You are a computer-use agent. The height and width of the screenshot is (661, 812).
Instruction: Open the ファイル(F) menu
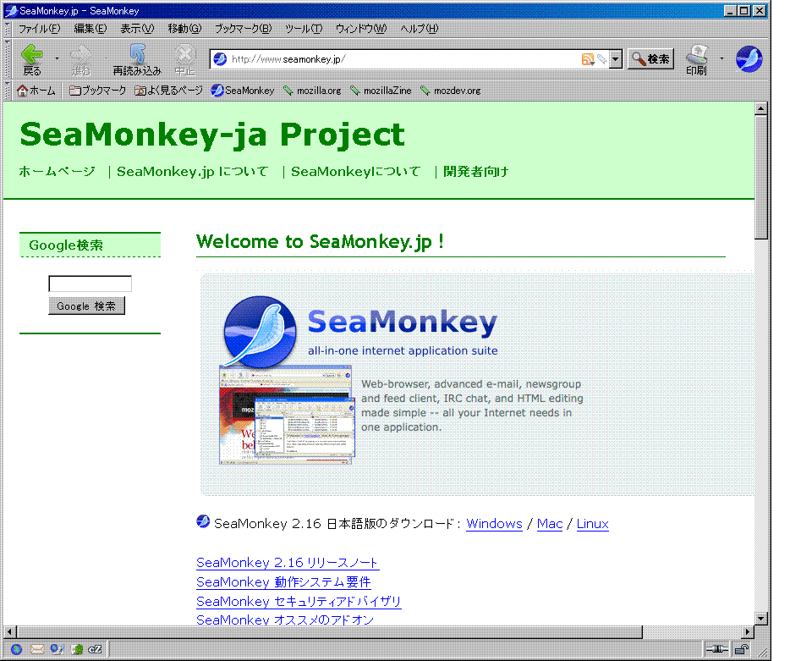point(40,29)
